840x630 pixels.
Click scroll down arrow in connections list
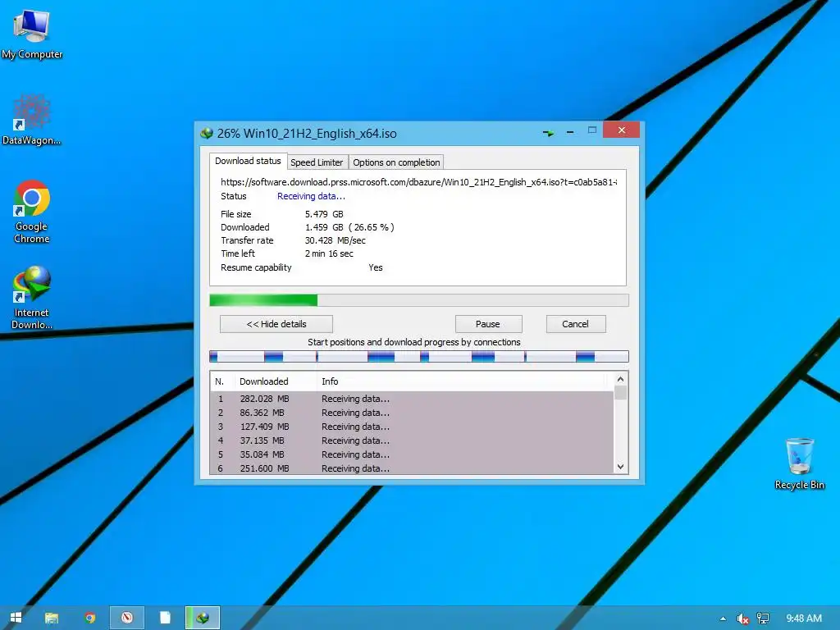(620, 467)
